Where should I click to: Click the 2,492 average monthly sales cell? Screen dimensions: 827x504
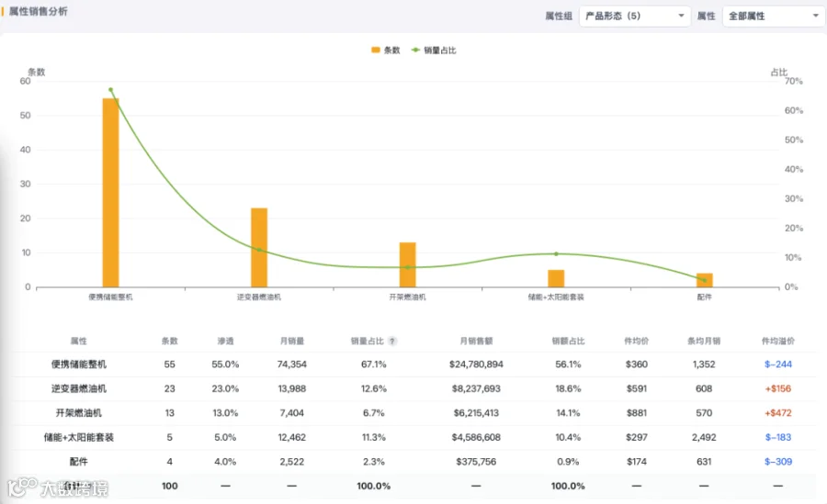tap(704, 437)
